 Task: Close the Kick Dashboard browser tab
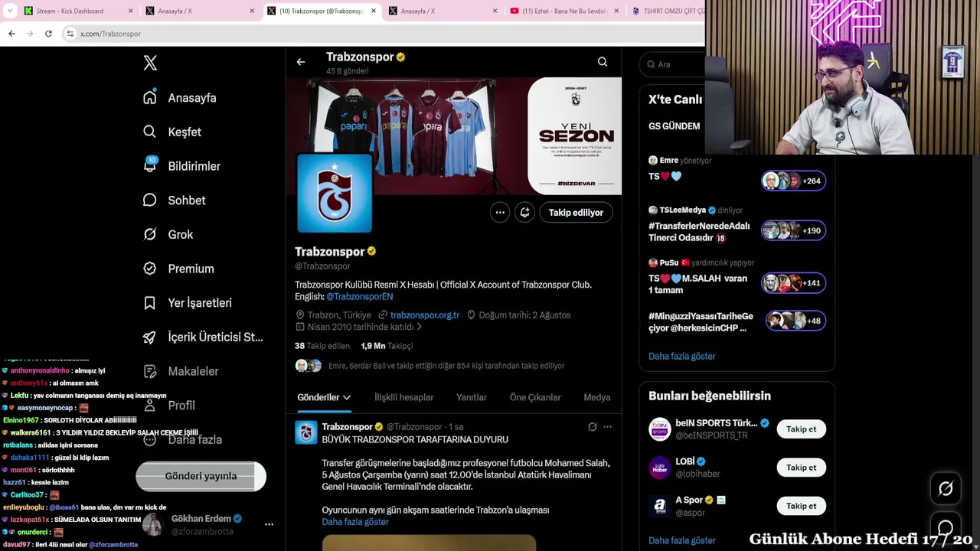pos(130,11)
